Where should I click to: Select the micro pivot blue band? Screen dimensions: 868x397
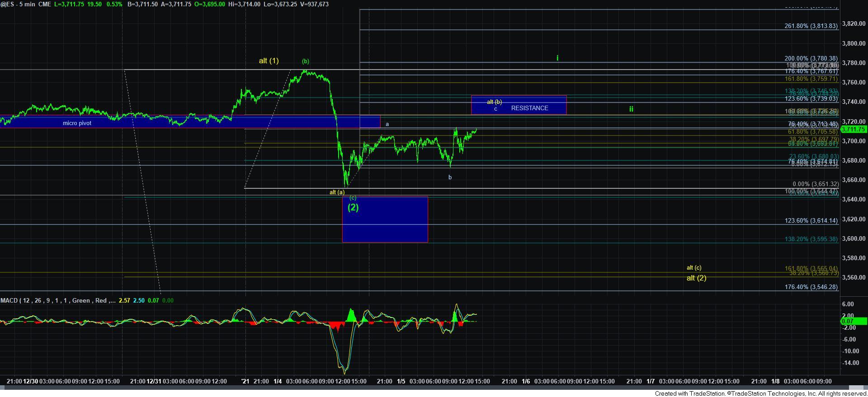point(190,122)
